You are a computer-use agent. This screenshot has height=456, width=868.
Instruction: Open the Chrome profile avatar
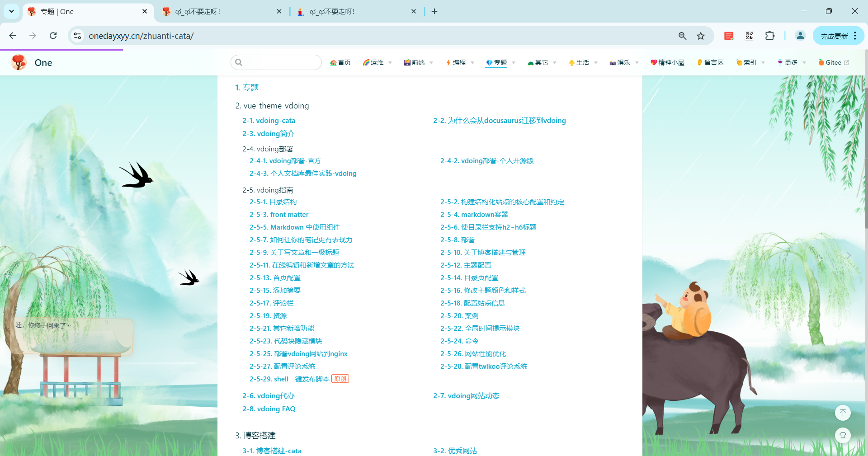click(800, 36)
